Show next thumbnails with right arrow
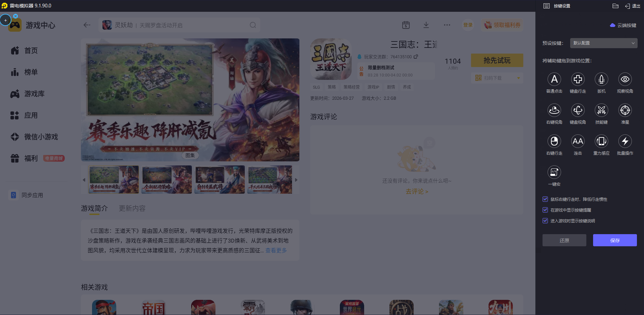This screenshot has height=315, width=644. 296,180
